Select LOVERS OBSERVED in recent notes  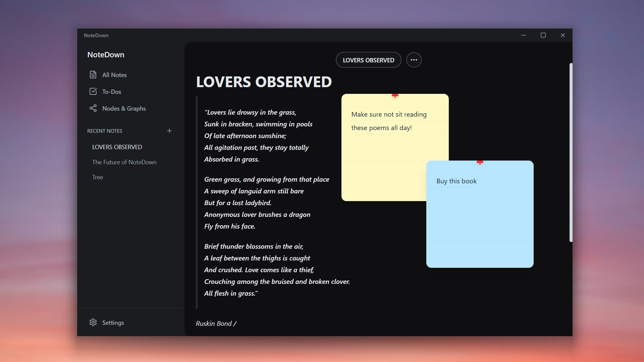click(117, 147)
